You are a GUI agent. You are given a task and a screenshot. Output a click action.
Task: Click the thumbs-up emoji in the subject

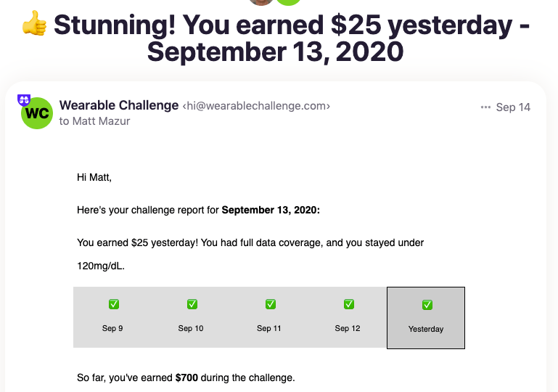tap(34, 24)
